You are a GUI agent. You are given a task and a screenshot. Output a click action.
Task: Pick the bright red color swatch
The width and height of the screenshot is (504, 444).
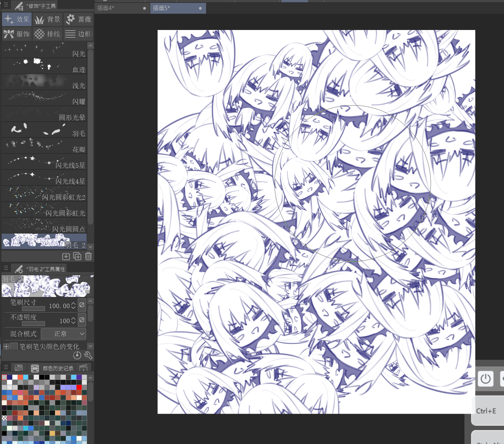(79, 388)
